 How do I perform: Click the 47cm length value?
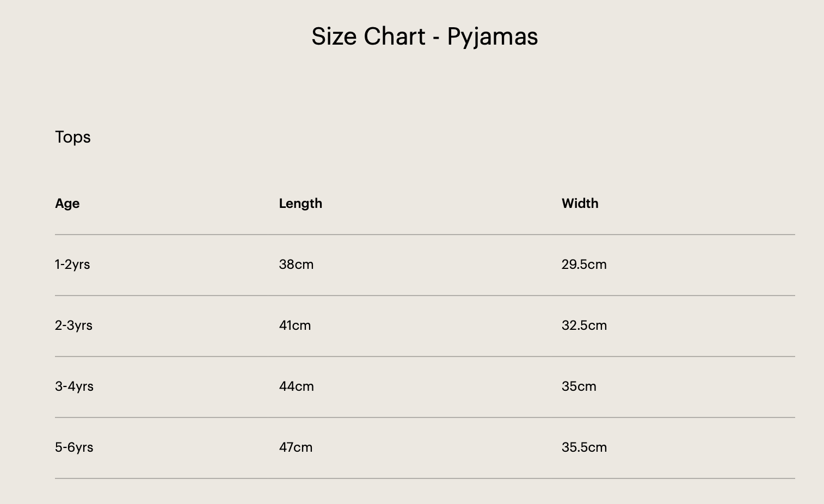(x=296, y=447)
